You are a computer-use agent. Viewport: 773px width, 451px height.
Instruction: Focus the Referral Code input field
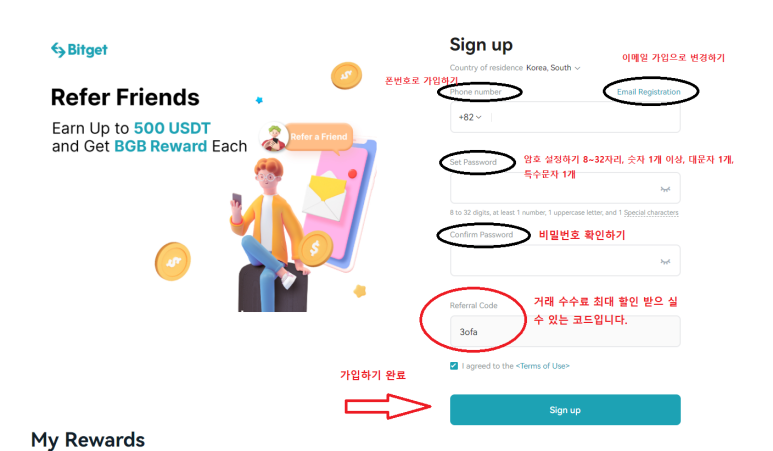(565, 331)
